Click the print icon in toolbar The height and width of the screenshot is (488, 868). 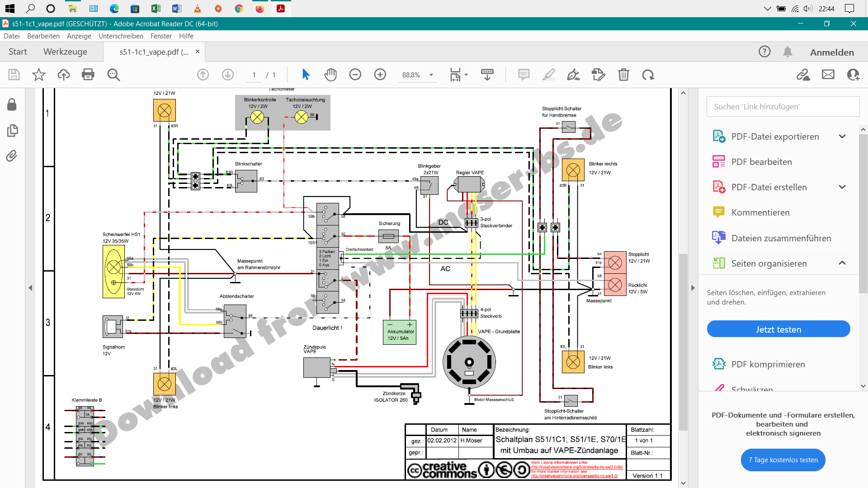click(x=88, y=75)
